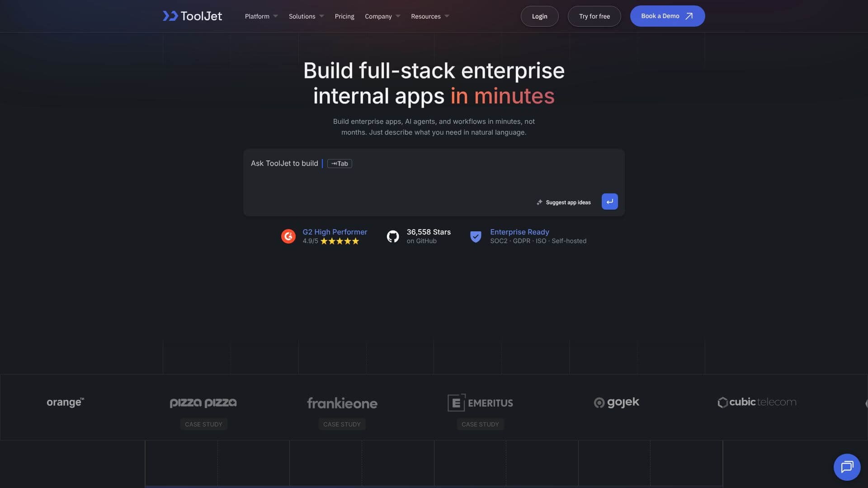Click the Try for free button
868x488 pixels.
pos(594,16)
